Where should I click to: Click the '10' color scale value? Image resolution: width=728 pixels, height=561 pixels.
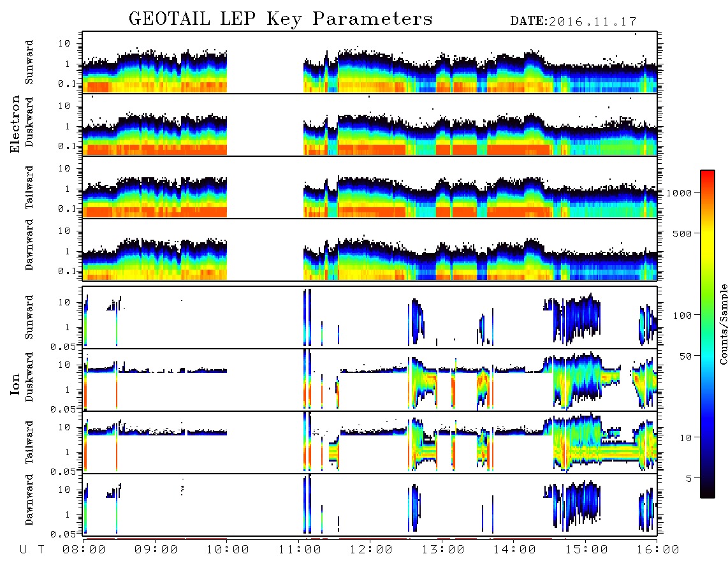(685, 437)
